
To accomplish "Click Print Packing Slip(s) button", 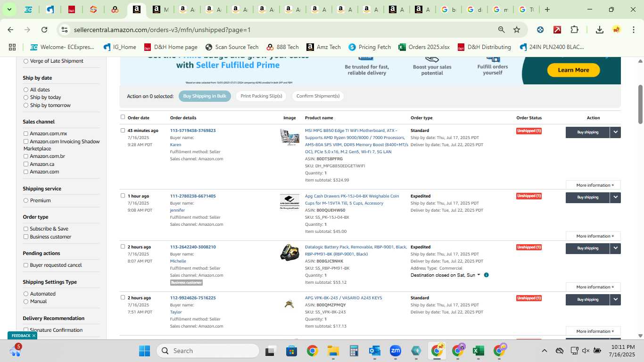I will [x=261, y=96].
